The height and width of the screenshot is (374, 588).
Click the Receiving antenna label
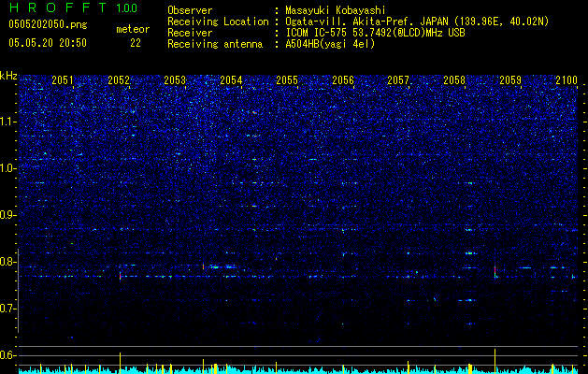(x=215, y=44)
